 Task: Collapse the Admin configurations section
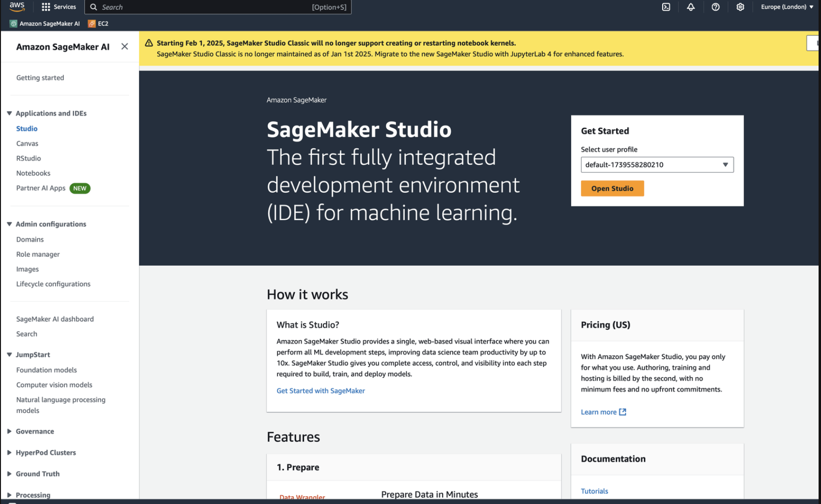9,224
